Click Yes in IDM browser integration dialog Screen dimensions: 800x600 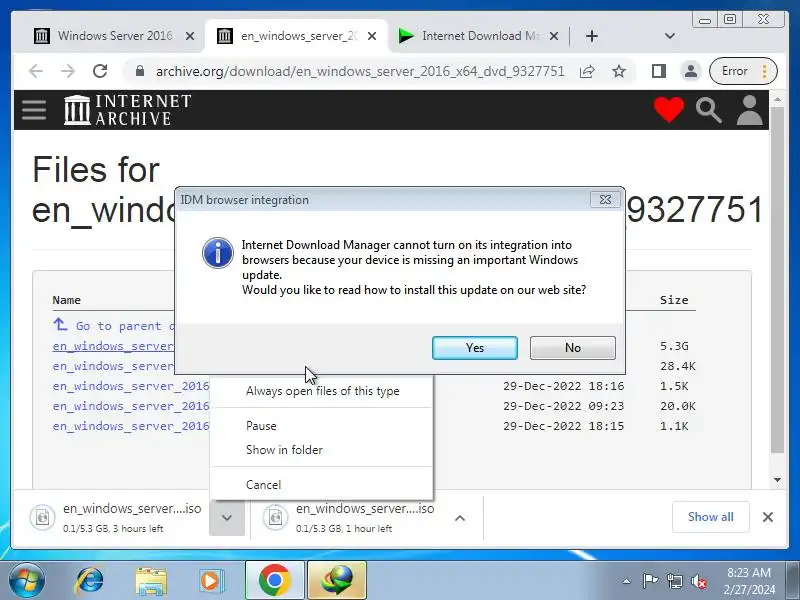pos(474,348)
